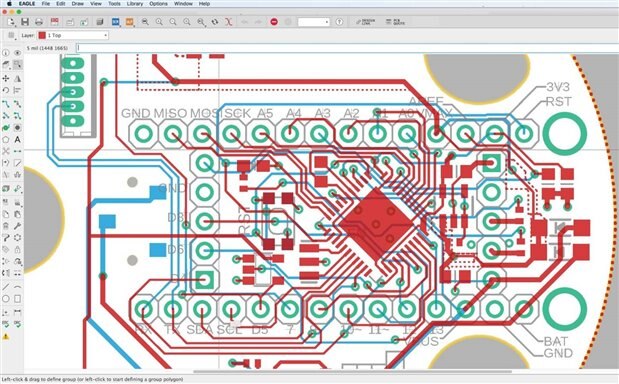Select the Copy tool

(6, 214)
